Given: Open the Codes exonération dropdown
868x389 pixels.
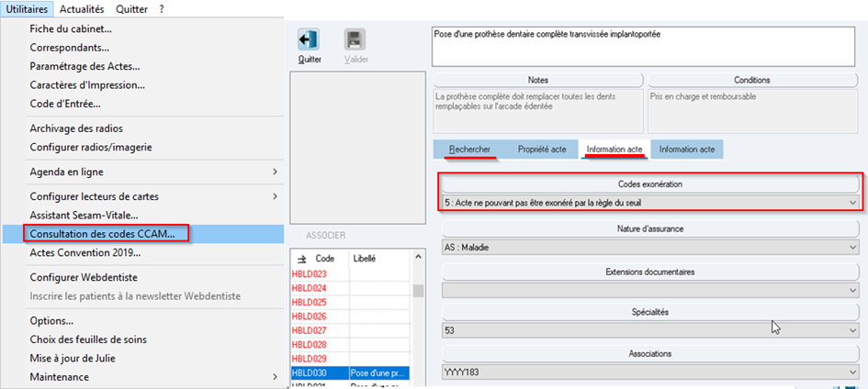Looking at the screenshot, I should tap(650, 203).
